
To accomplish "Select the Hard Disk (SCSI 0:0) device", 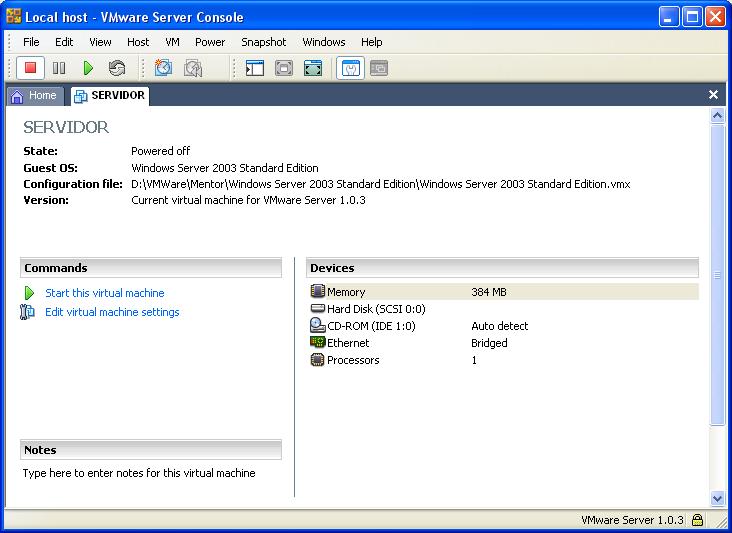I will (375, 309).
